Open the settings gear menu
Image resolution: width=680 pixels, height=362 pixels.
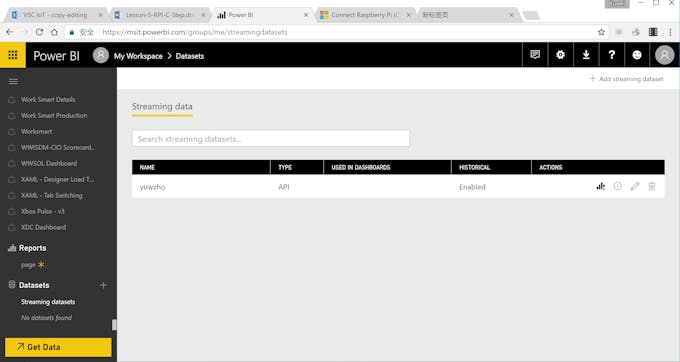tap(560, 55)
